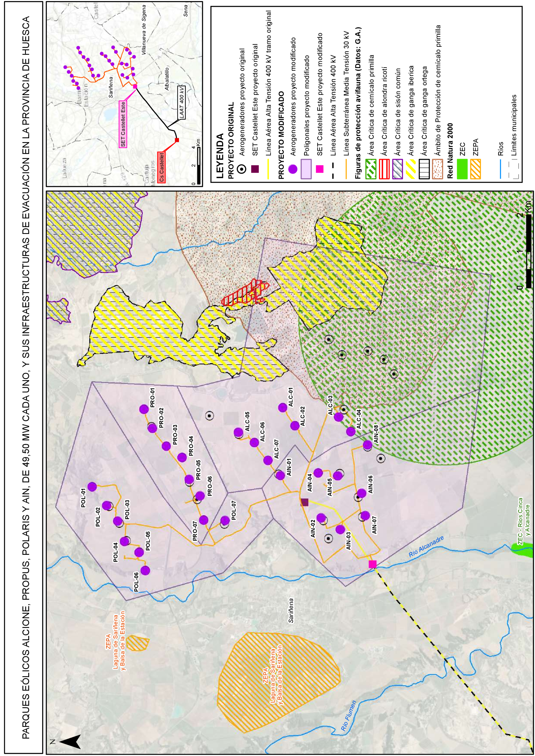Click the ALC-01 turbine marker
Image resolution: width=535 pixels, height=756 pixels.
(283, 408)
